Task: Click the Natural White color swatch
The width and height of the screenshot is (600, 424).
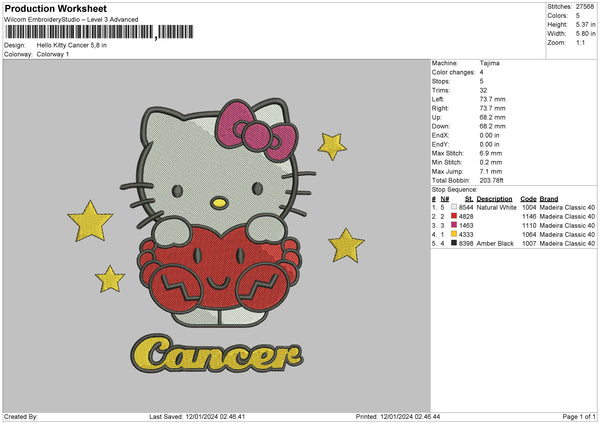Action: pos(454,207)
